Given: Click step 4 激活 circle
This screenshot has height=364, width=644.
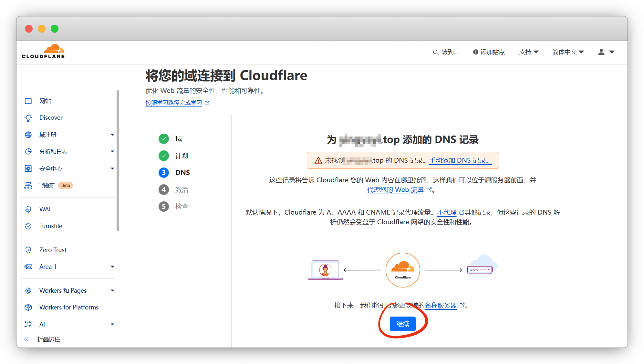Looking at the screenshot, I should (164, 190).
